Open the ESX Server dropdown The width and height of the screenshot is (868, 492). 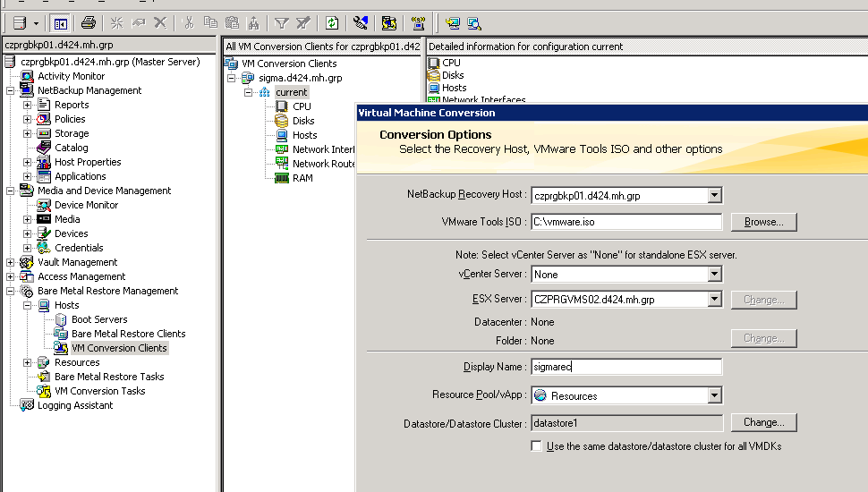pos(715,300)
